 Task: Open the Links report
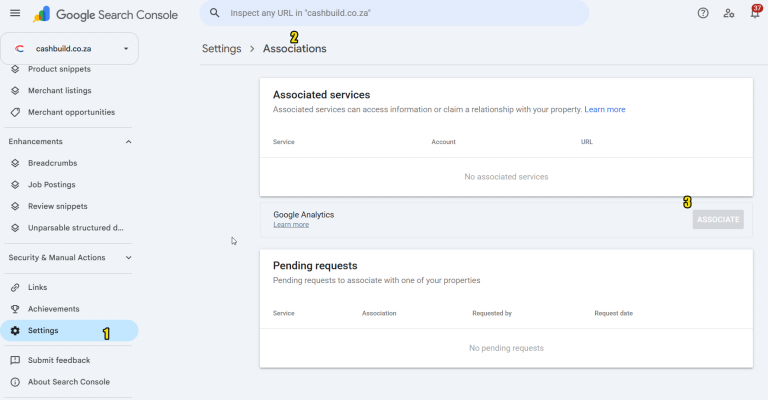[x=38, y=287]
